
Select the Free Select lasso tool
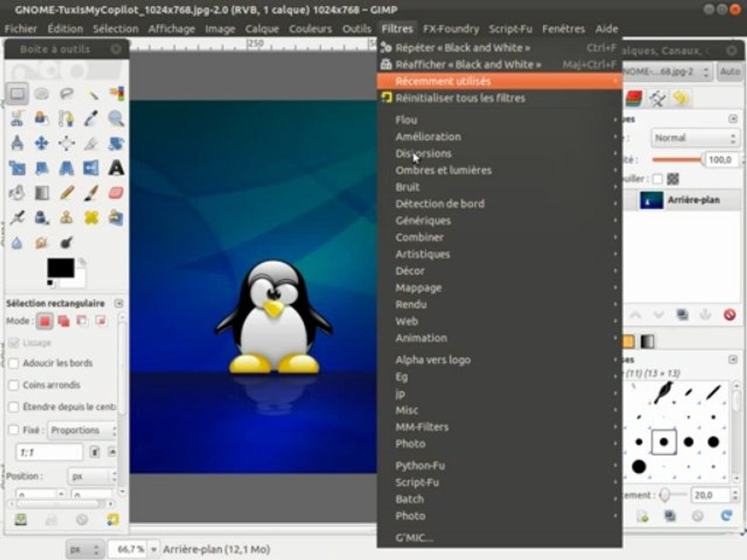(x=67, y=93)
